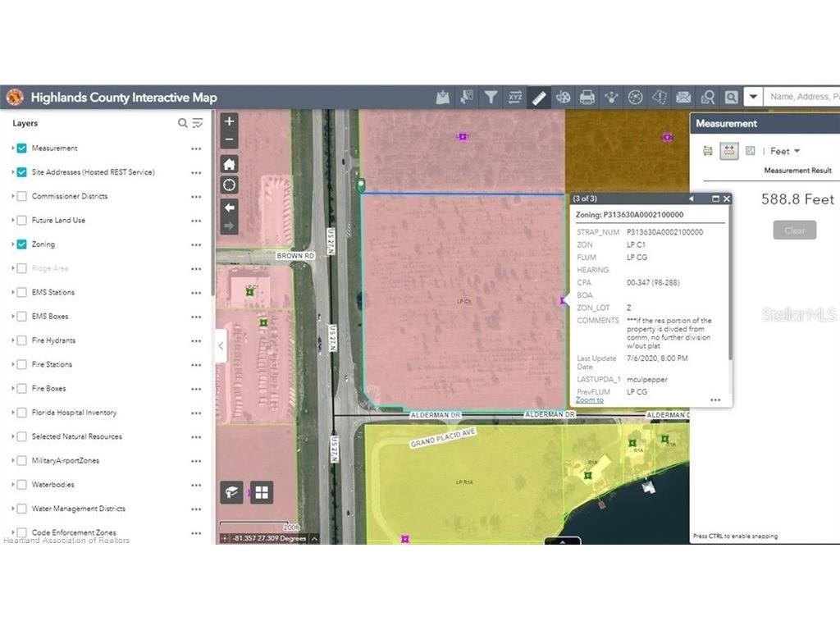Click the Measurement ruler tool in toolbar

538,98
